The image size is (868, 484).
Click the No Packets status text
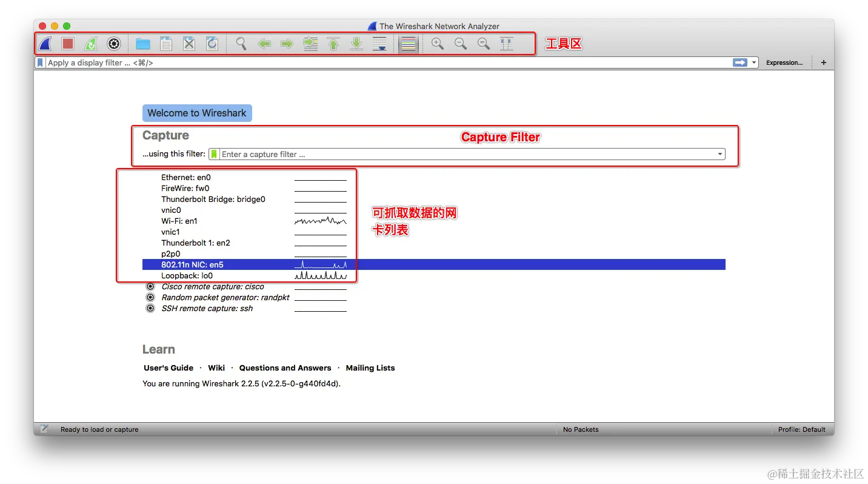[581, 429]
